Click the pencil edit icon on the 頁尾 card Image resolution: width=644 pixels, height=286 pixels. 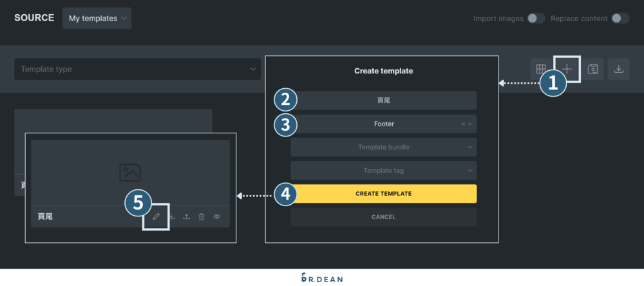point(156,217)
